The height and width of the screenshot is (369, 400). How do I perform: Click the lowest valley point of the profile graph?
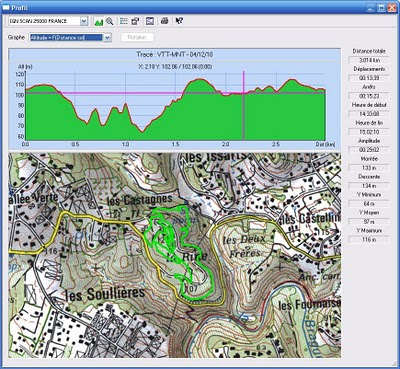pos(143,132)
